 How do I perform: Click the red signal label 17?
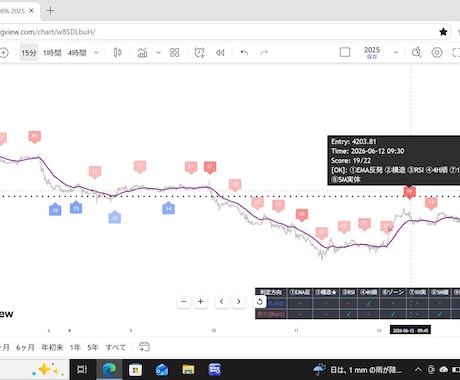click(x=210, y=167)
